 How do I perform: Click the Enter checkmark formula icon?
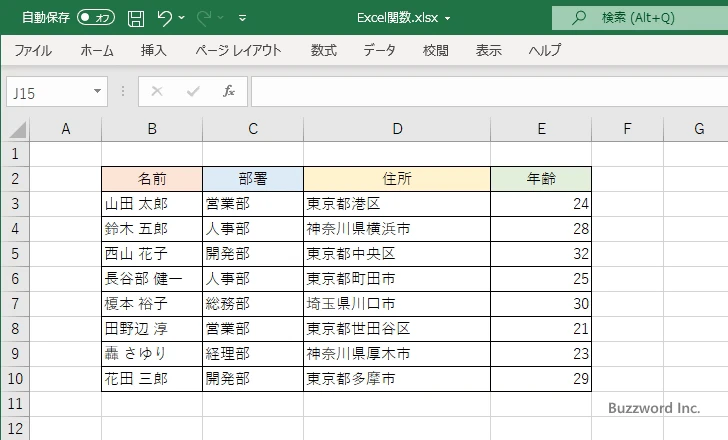click(x=193, y=91)
